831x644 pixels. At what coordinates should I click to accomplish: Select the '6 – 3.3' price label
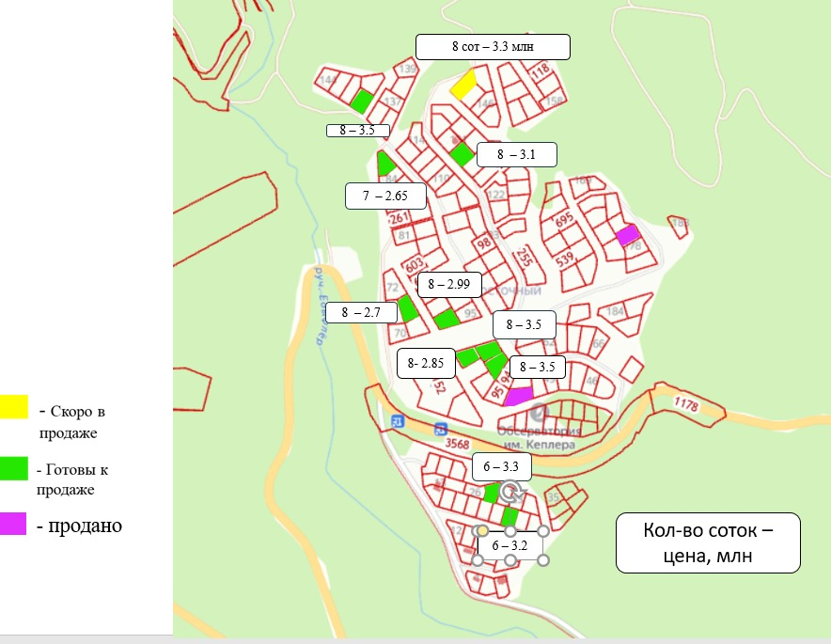[500, 465]
